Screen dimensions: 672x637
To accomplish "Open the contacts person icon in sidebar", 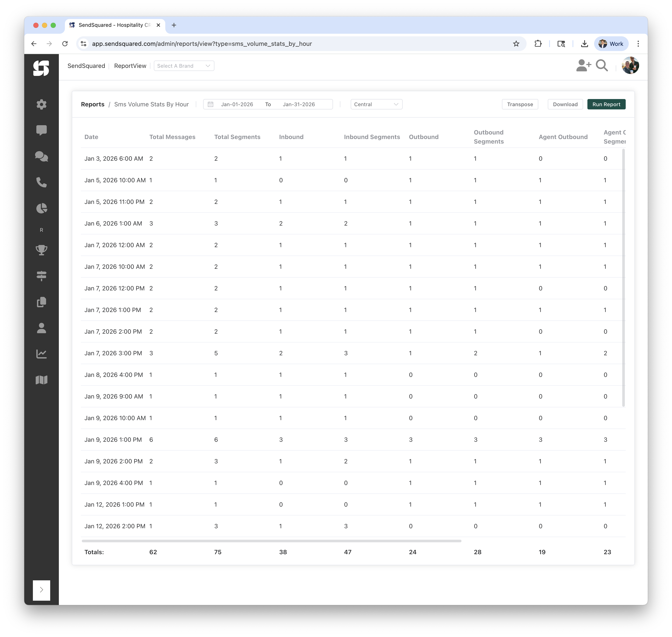I will 42,328.
